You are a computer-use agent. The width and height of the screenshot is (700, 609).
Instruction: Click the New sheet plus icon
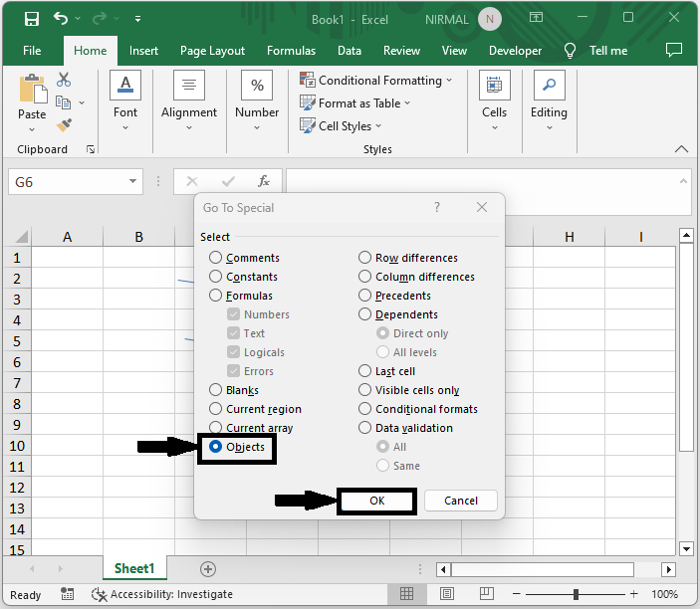[x=208, y=569]
